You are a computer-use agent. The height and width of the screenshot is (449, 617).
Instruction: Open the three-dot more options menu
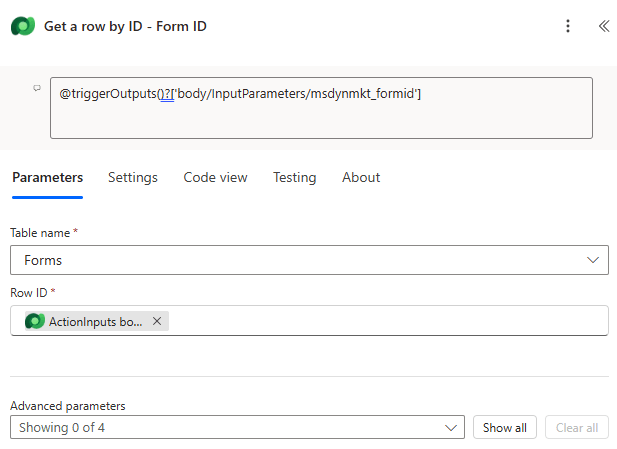(x=568, y=26)
